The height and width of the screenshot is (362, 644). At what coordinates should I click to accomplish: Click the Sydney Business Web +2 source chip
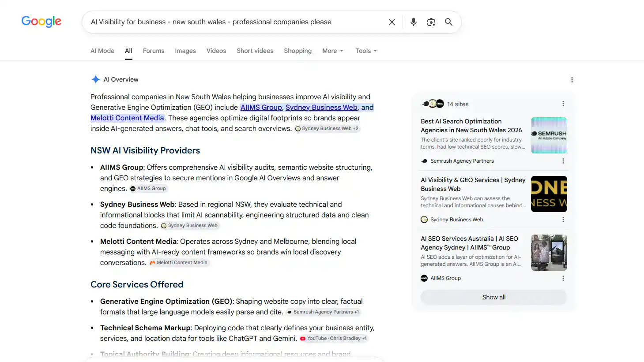[x=327, y=128]
